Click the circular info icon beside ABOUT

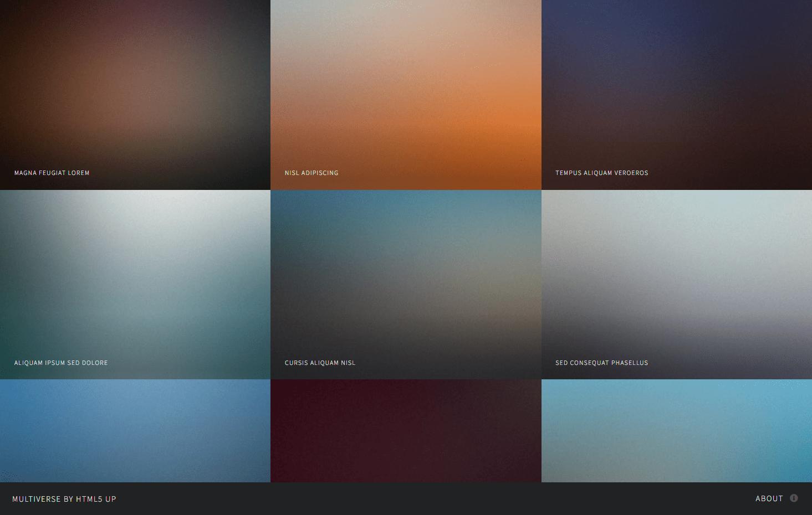[794, 498]
